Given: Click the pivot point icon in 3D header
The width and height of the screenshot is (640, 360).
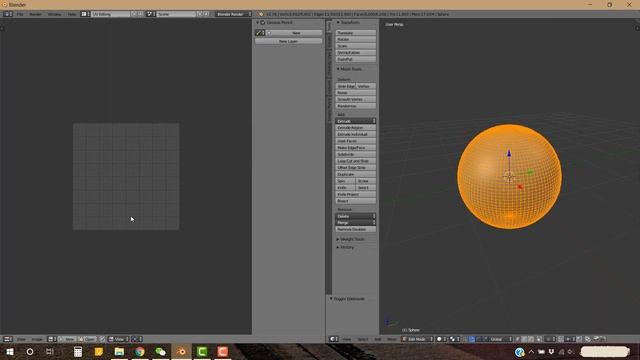Looking at the screenshot, I should (453, 339).
